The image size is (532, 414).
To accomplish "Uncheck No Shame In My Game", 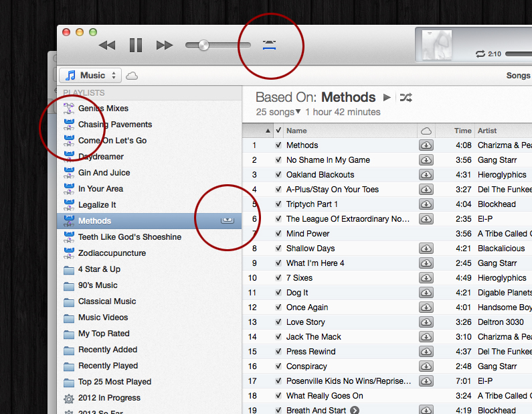I will [x=278, y=159].
